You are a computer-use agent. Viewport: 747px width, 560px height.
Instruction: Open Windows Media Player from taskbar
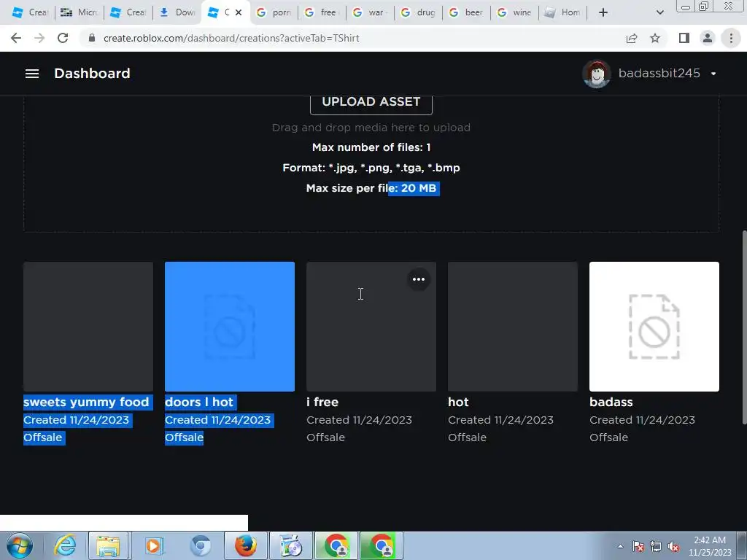click(153, 545)
